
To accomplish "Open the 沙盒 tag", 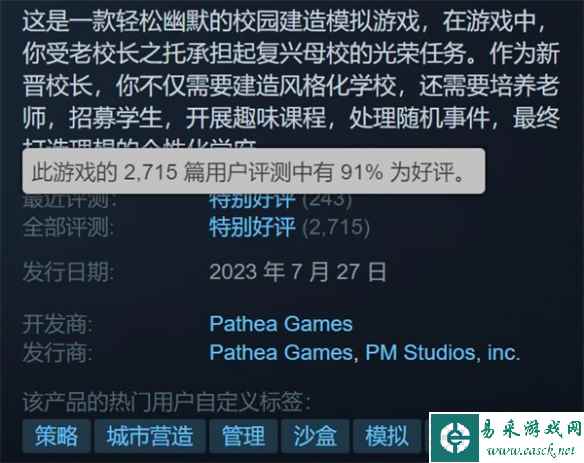I will (x=315, y=436).
